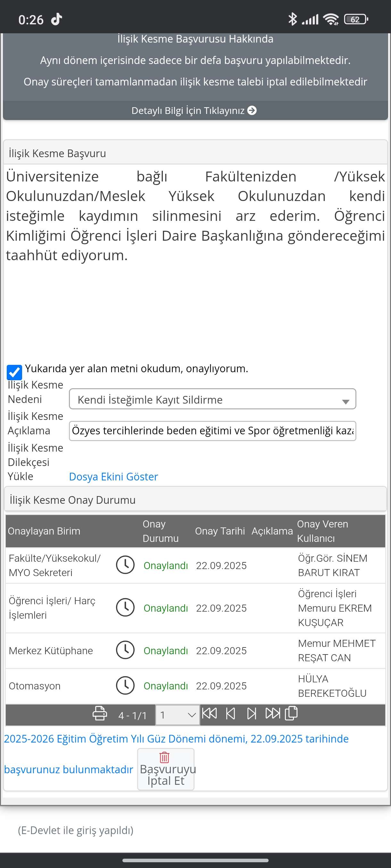Go to the previous page of the approval table
391x868 pixels.
[230, 713]
